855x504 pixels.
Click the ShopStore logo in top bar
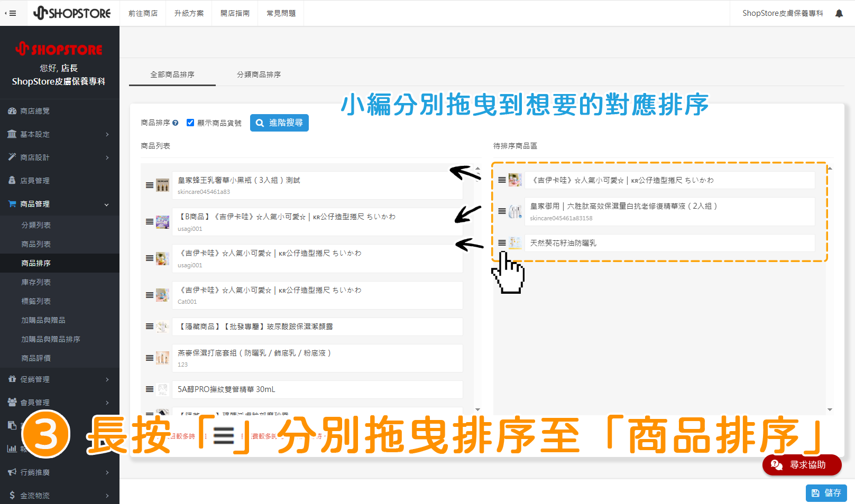(72, 13)
